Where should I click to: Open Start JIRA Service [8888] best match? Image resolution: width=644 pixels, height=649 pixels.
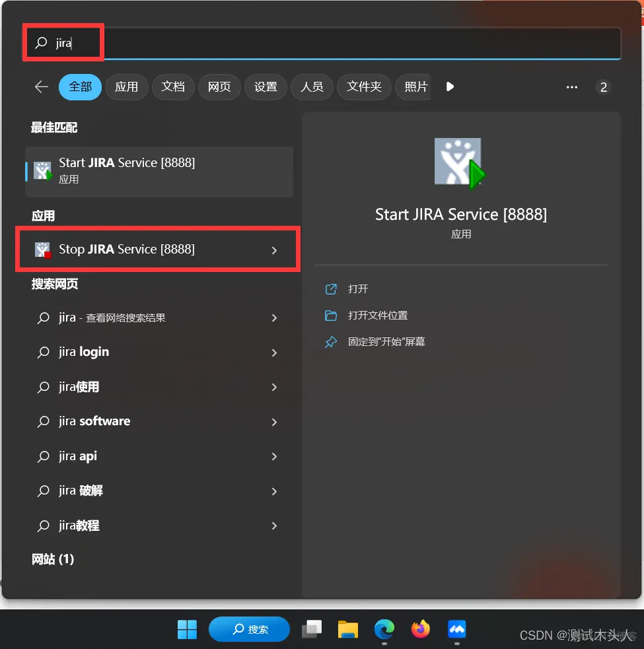[x=159, y=172]
